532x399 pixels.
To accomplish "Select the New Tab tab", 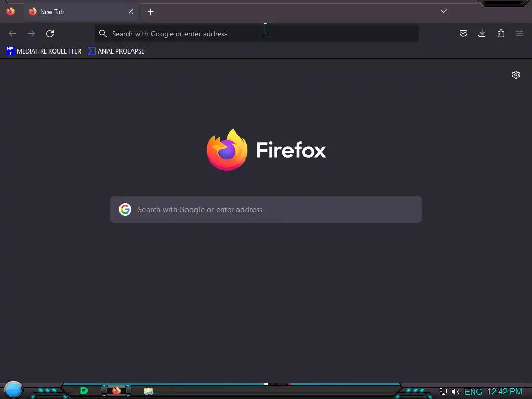I will [x=81, y=12].
